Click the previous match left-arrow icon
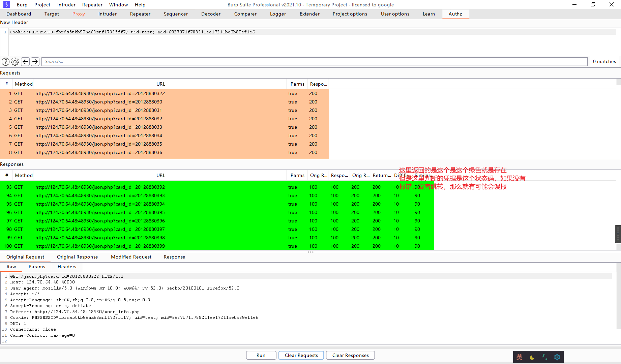This screenshot has width=621, height=364. coord(25,61)
